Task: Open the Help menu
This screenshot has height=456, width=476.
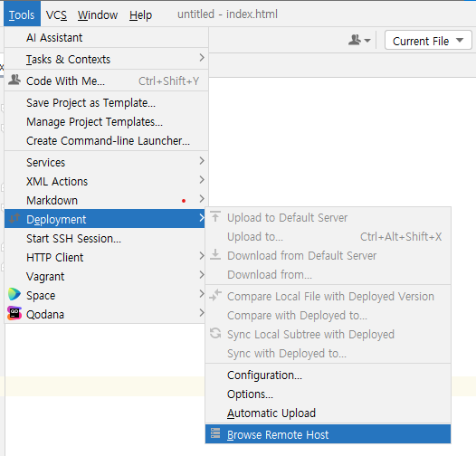Action: [x=140, y=14]
